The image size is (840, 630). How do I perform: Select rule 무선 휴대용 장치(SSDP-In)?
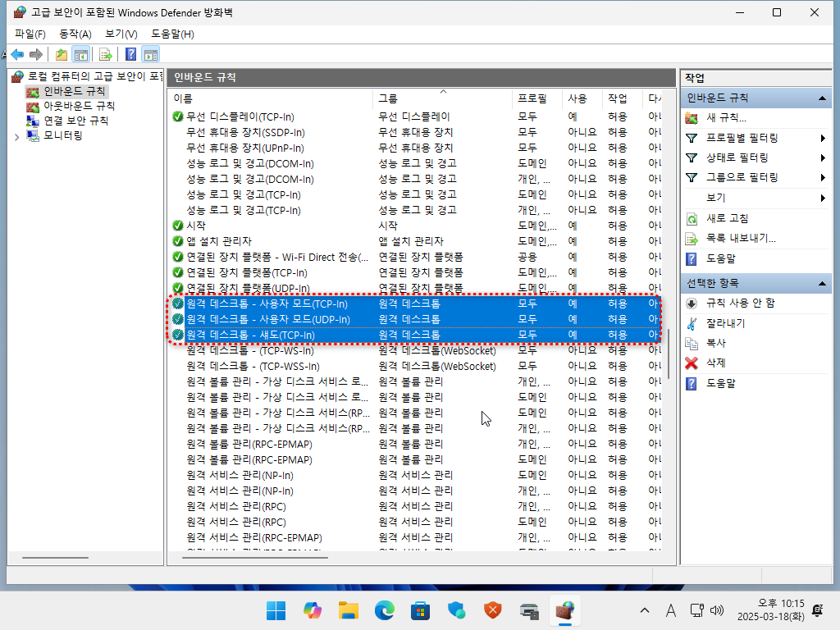[x=415, y=132]
